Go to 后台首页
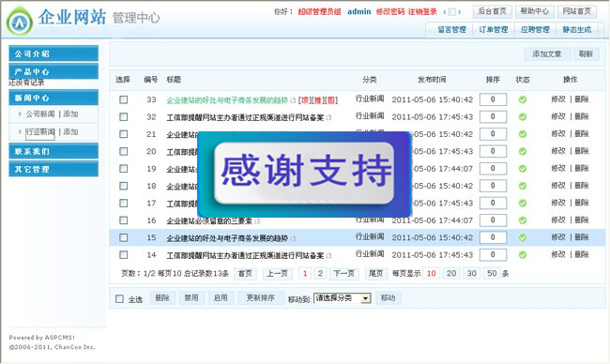 492,11
